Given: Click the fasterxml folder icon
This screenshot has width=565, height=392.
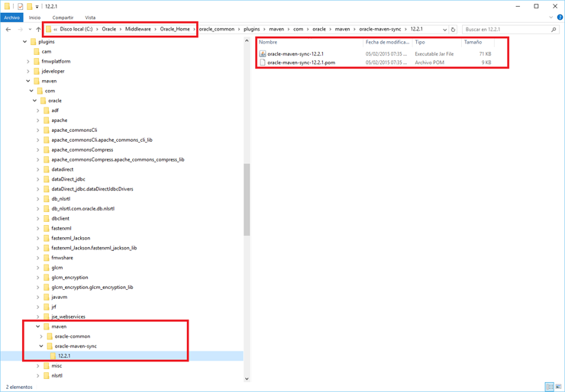Looking at the screenshot, I should tap(46, 228).
